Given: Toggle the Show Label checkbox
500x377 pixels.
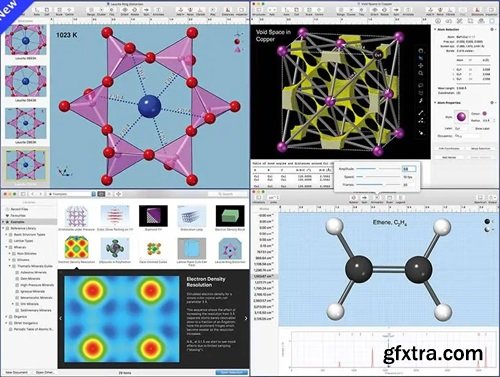Looking at the screenshot, I should coord(472,128).
